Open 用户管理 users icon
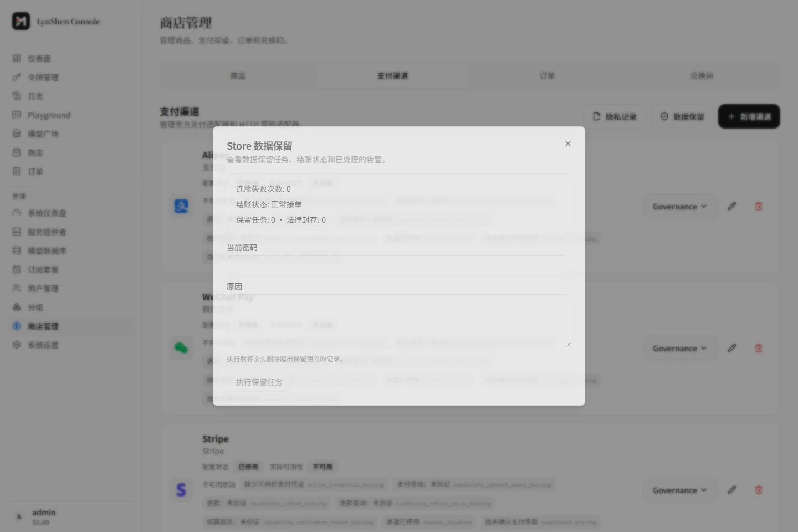 tap(17, 288)
